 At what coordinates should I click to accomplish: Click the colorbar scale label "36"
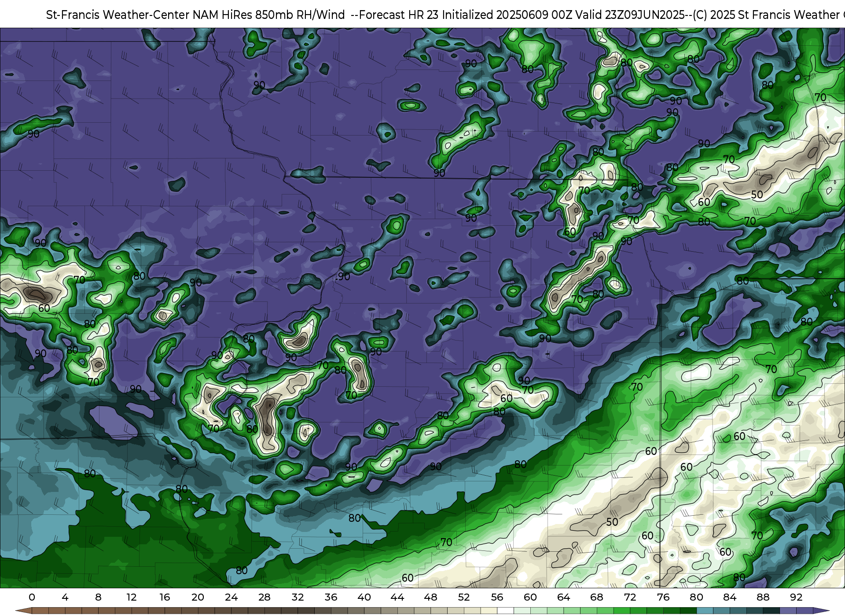331,597
